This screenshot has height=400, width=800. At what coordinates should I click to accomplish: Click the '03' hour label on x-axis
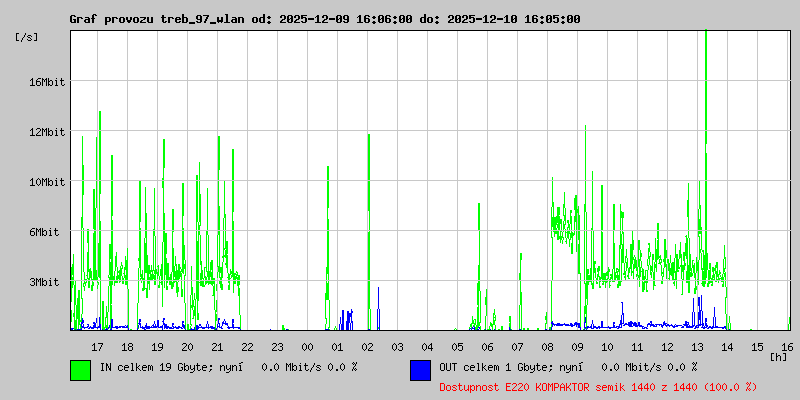tap(397, 347)
